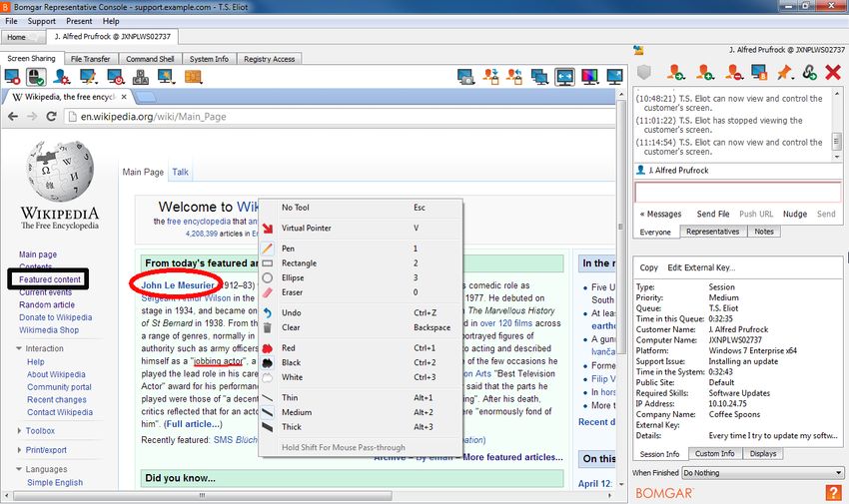This screenshot has height=504, width=849.
Task: Open the Home session tab
Action: pos(23,37)
